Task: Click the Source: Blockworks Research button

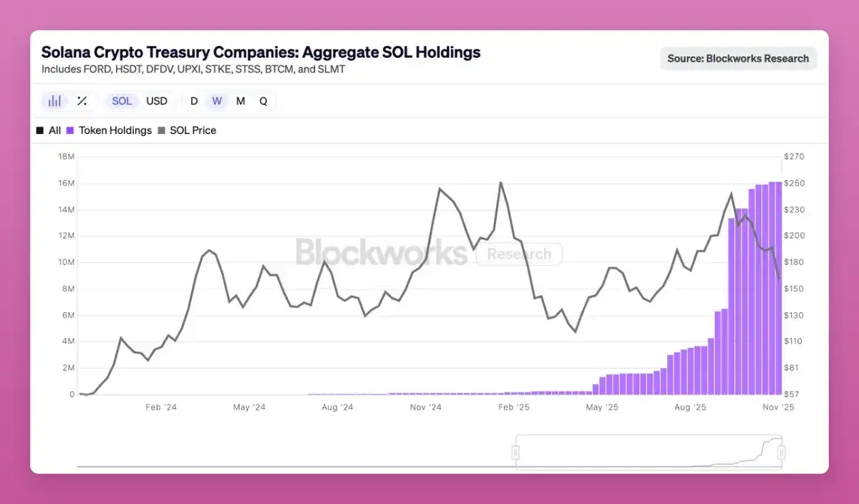Action: coord(738,58)
